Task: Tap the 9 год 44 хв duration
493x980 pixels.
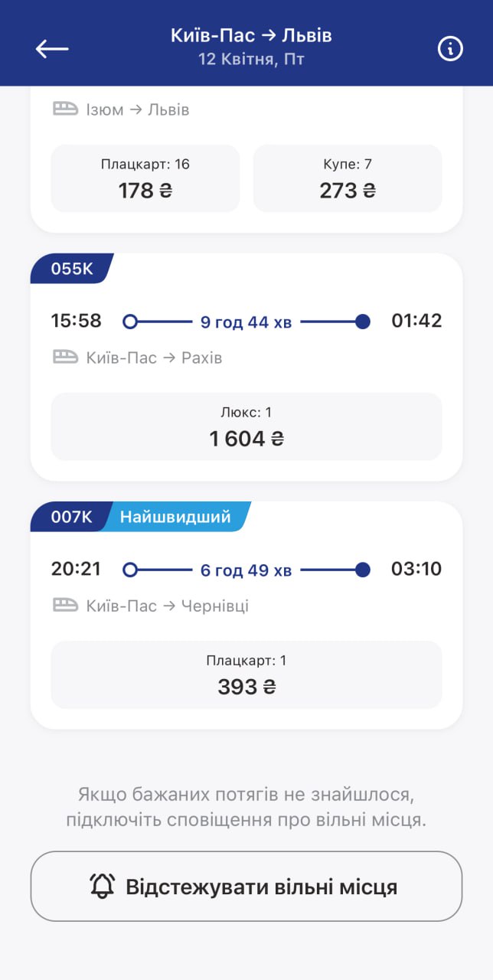Action: point(246,322)
